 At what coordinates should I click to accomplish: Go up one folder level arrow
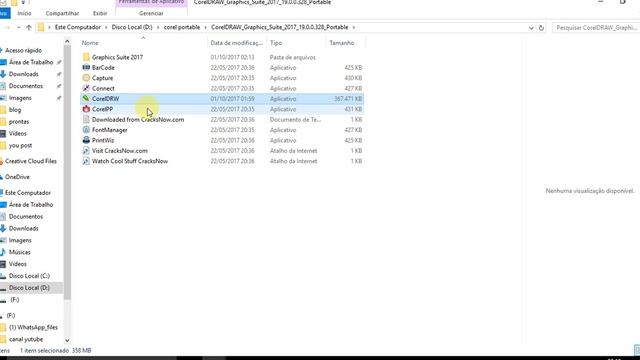(29, 27)
